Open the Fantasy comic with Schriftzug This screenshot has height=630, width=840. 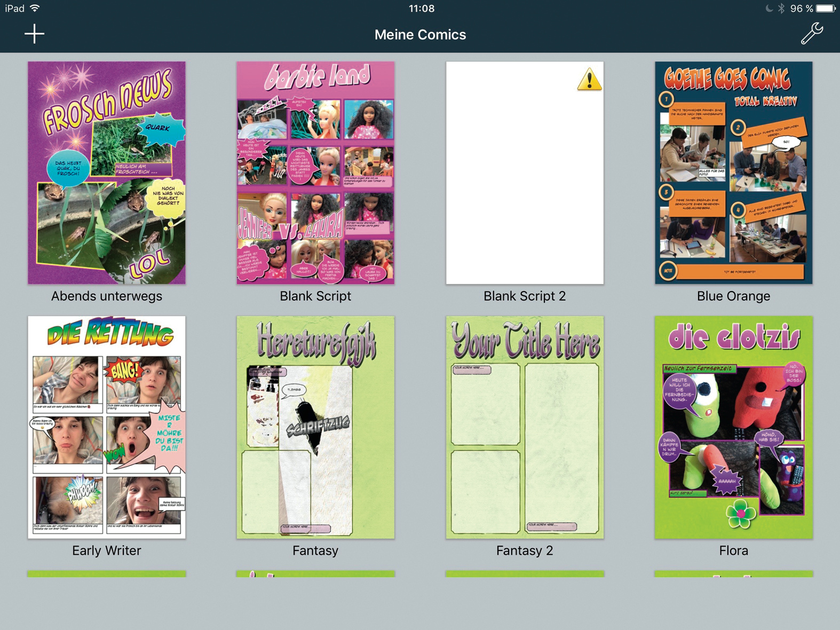click(315, 427)
